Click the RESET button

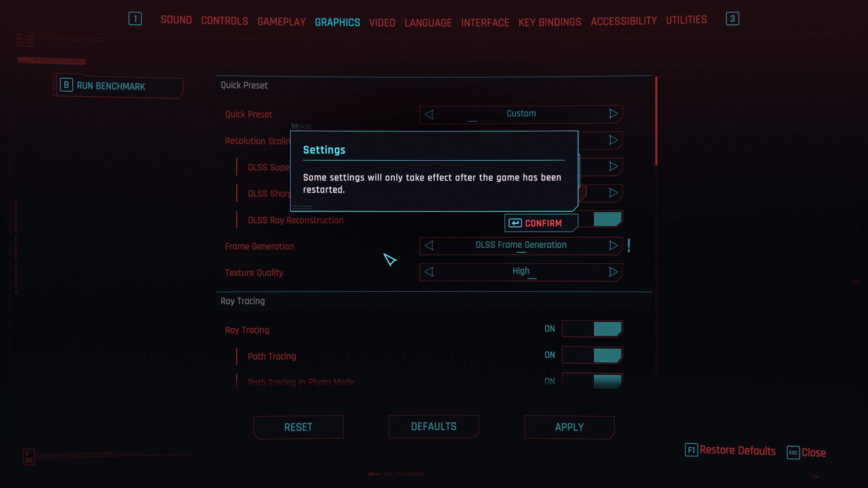click(298, 427)
